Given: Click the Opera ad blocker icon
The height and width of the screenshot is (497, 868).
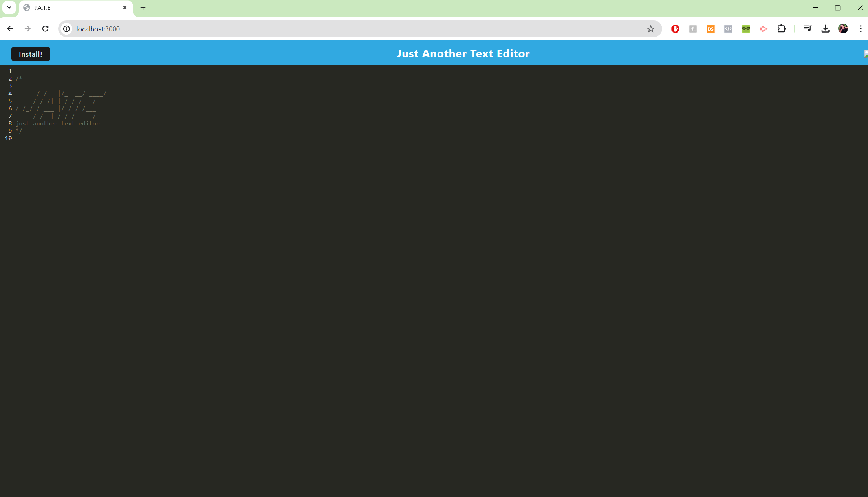Looking at the screenshot, I should [x=675, y=28].
